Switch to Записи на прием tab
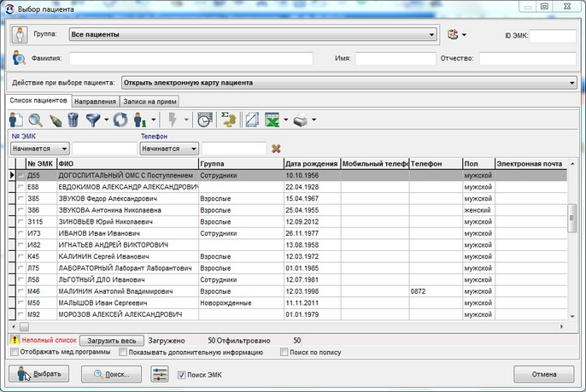The width and height of the screenshot is (586, 392). tap(149, 102)
